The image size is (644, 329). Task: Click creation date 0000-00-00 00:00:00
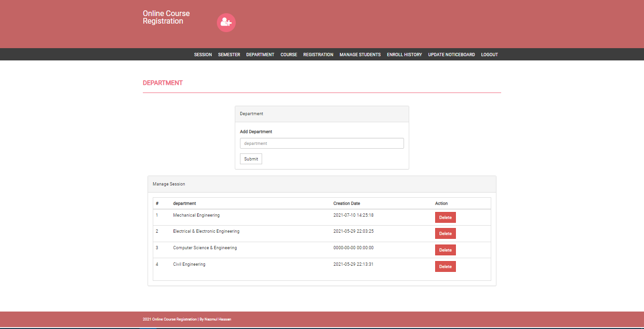tap(354, 248)
